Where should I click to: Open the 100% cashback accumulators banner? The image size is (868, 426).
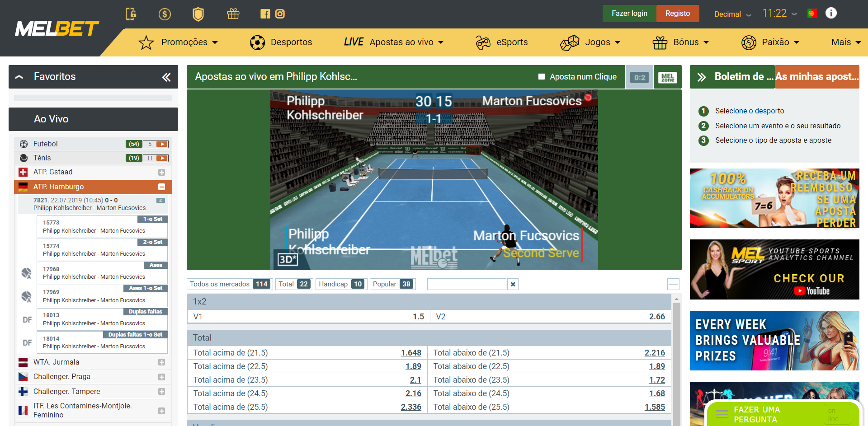(x=774, y=198)
